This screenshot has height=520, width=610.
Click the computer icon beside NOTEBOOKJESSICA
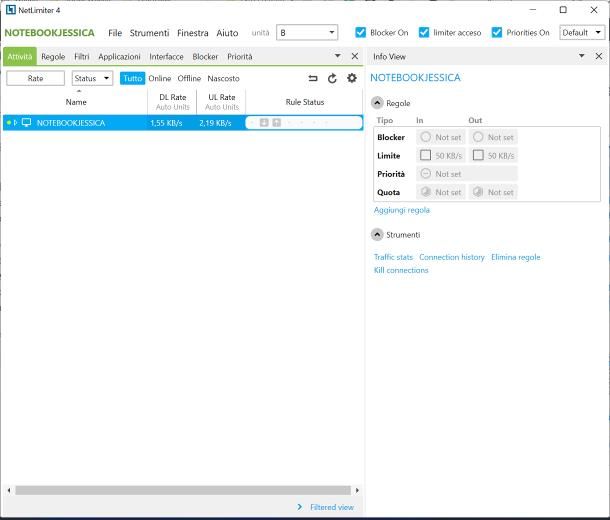(26, 123)
